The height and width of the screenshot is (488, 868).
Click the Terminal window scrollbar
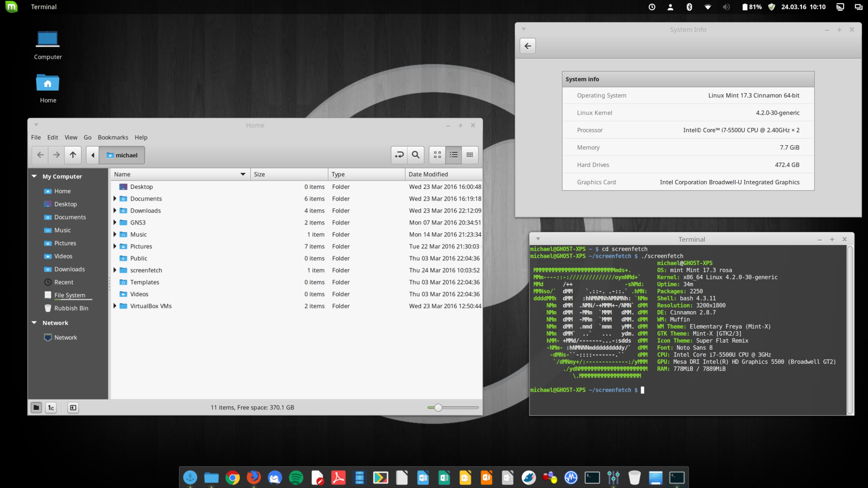[x=850, y=330]
